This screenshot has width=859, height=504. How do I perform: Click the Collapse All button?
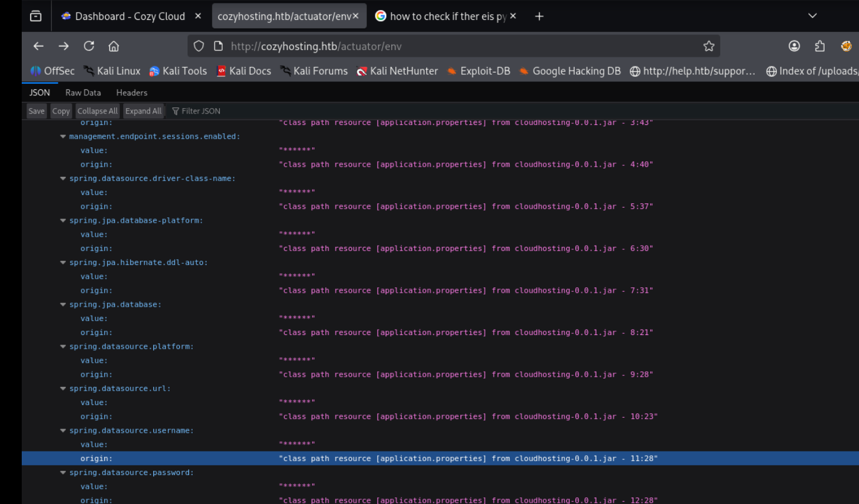(x=97, y=111)
